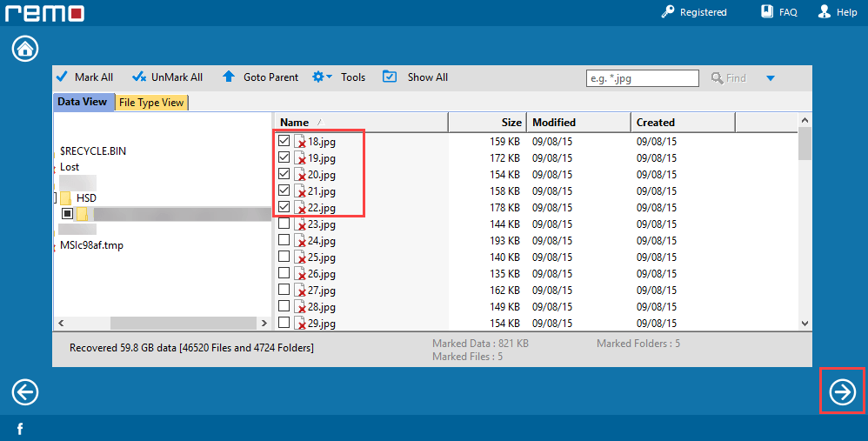This screenshot has width=868, height=441.
Task: Switch to the Data View tab
Action: coord(83,102)
